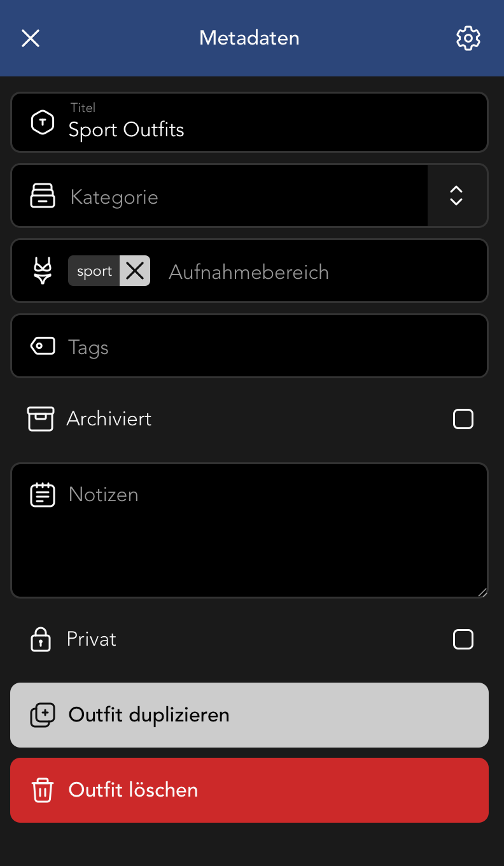
Task: Open settings via the gear icon
Action: [468, 38]
